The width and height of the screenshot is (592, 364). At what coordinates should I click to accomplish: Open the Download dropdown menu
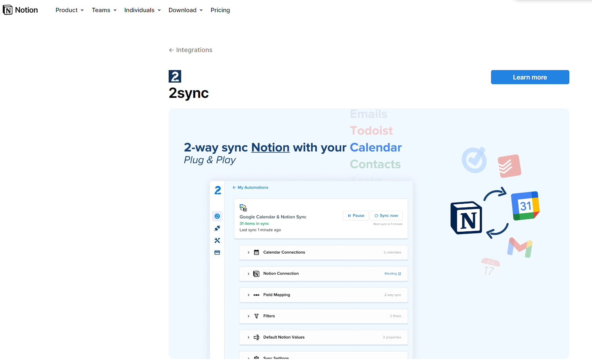point(185,10)
